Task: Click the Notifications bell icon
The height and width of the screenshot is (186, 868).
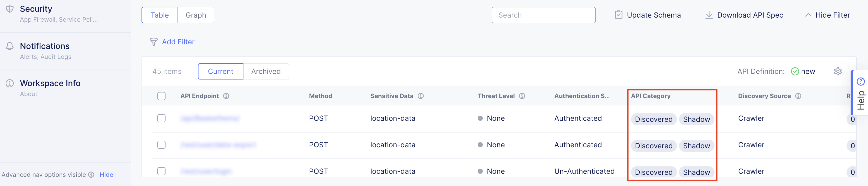Action: [10, 46]
